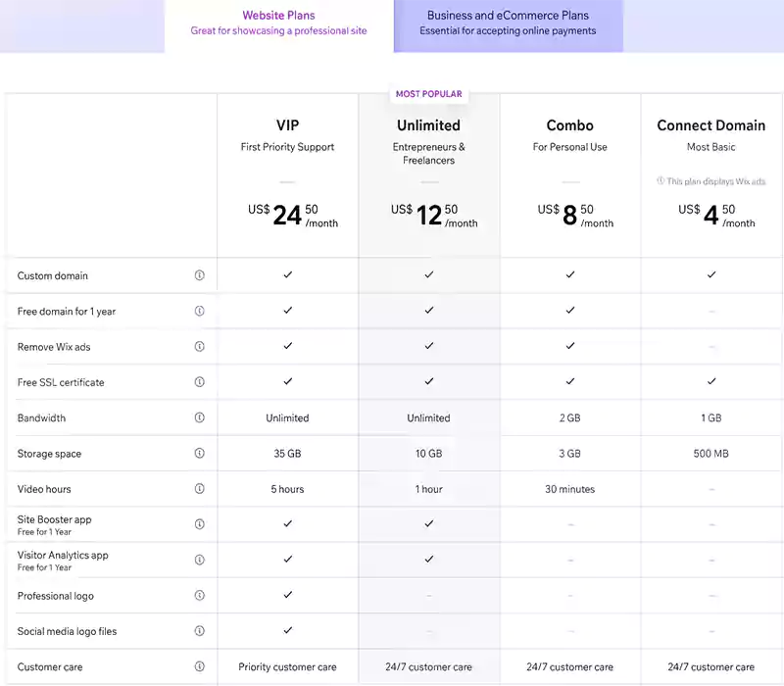Choose the Unlimited plan heading
The height and width of the screenshot is (686, 784).
click(x=428, y=125)
